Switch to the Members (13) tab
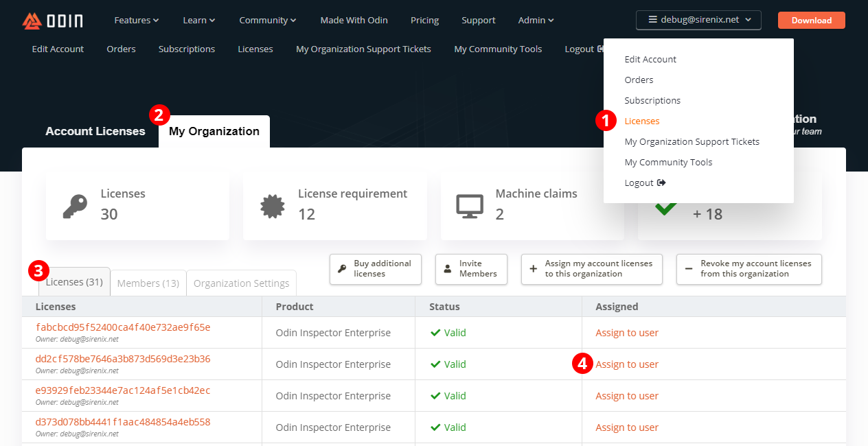This screenshot has height=446, width=868. pyautogui.click(x=148, y=283)
